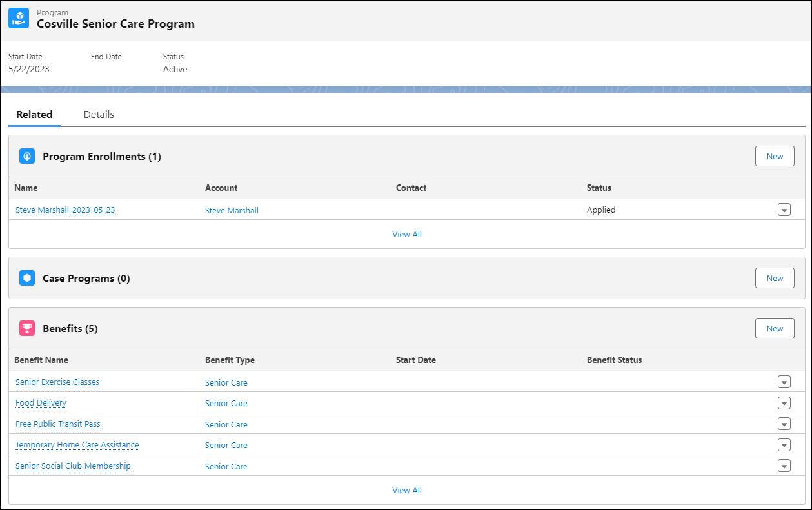812x510 pixels.
Task: Click the Applied status cell
Action: point(601,210)
